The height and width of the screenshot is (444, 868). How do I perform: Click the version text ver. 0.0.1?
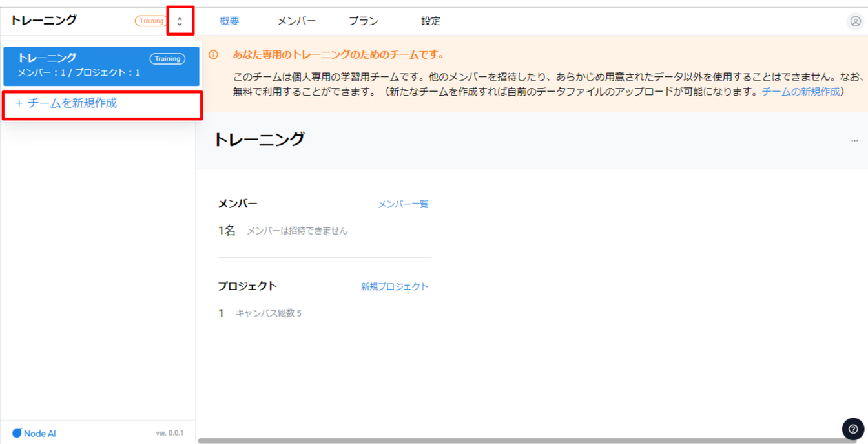[x=169, y=433]
